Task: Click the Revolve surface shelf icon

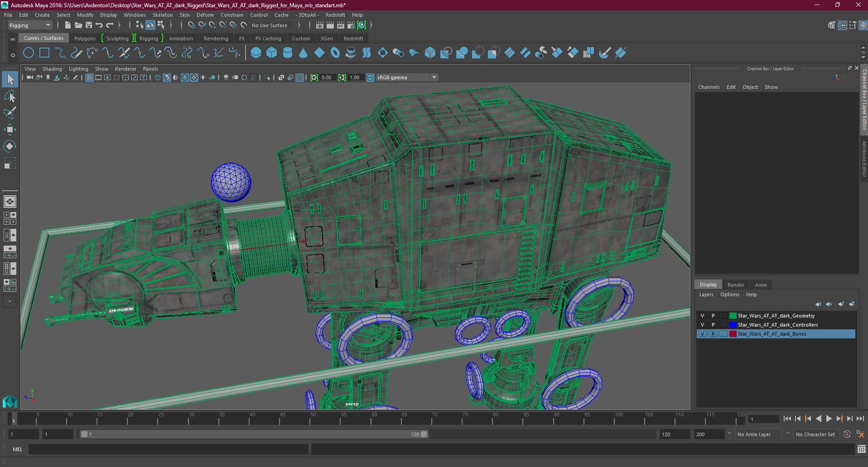Action: (x=351, y=53)
